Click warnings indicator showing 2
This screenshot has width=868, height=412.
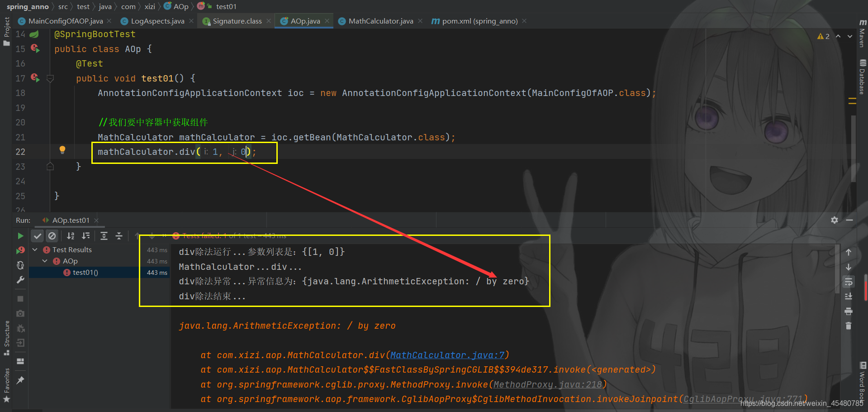tap(823, 36)
